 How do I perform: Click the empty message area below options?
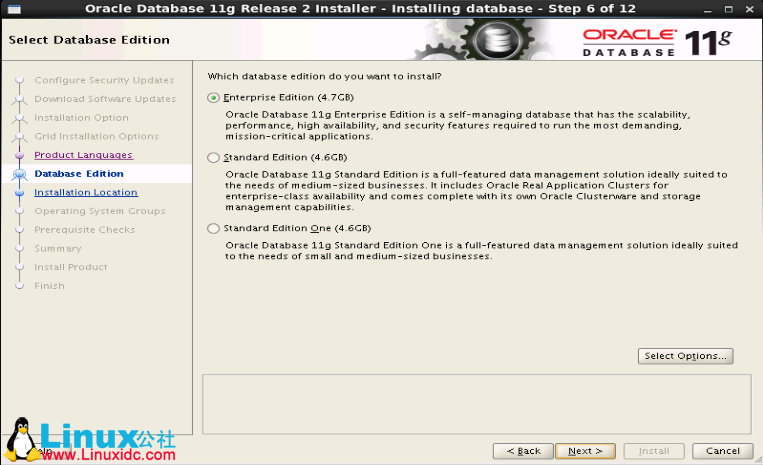click(477, 404)
